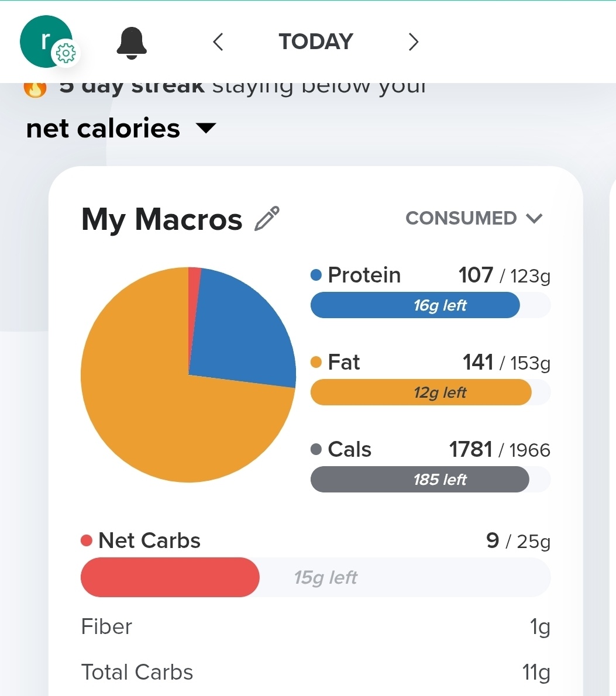Click the CONSUMED chevron arrow
The width and height of the screenshot is (616, 696).
[534, 219]
